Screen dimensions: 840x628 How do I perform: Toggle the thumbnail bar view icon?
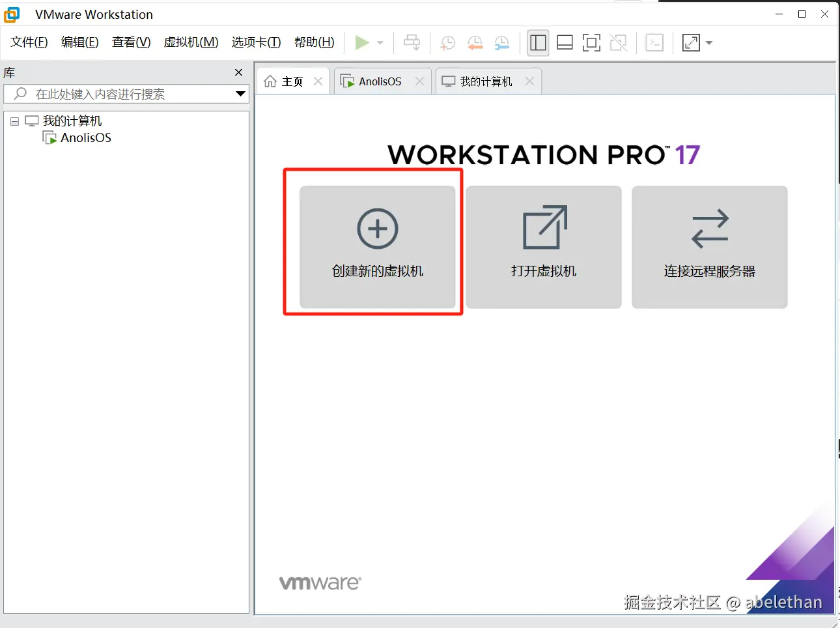pyautogui.click(x=565, y=43)
